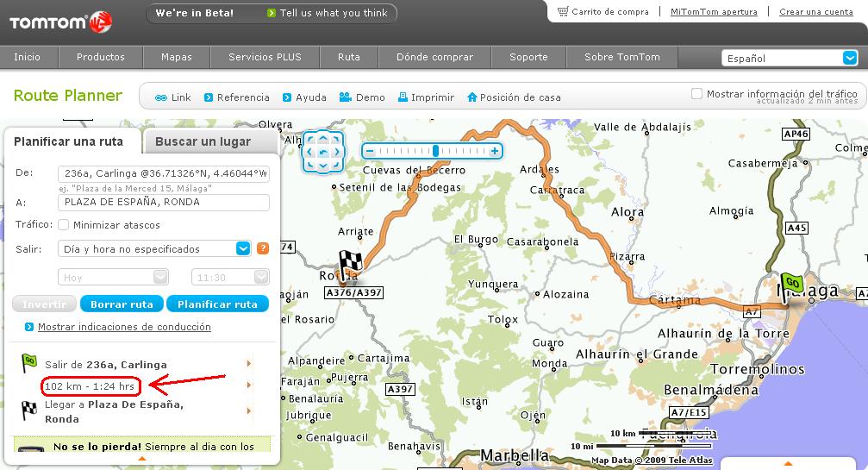Viewport: 868px width, 470px height.
Task: Click the De origin address field
Action: click(x=164, y=174)
